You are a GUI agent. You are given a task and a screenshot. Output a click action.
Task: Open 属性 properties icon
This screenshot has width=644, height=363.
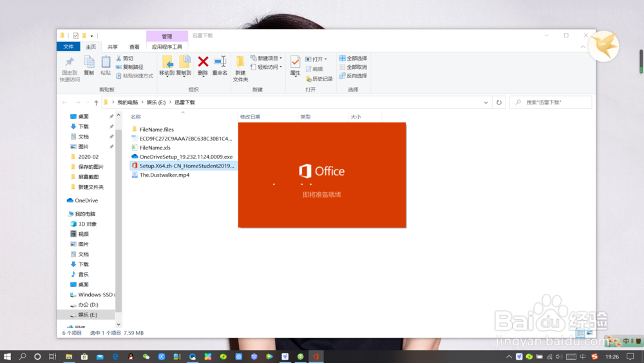(x=295, y=65)
